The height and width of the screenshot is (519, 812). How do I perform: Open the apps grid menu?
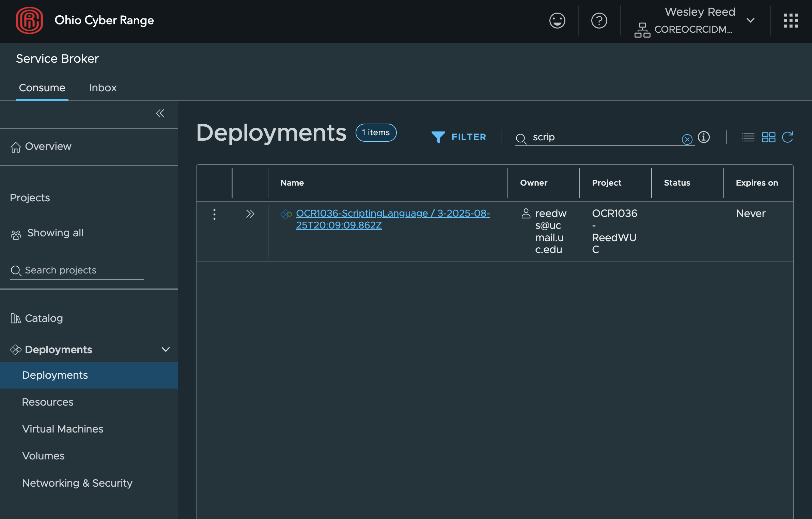click(791, 20)
